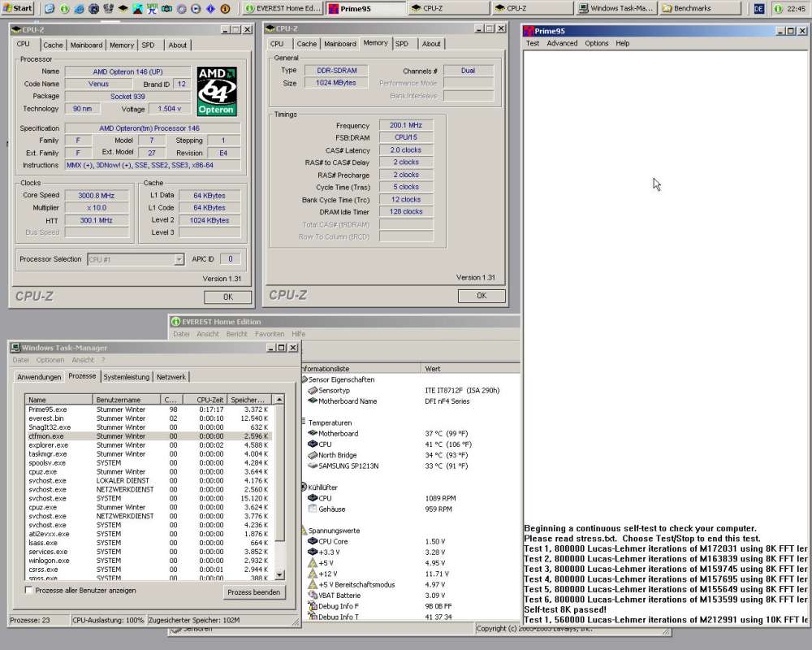812x650 pixels.
Task: Open EVEREST Bericht menu
Action: [x=236, y=334]
